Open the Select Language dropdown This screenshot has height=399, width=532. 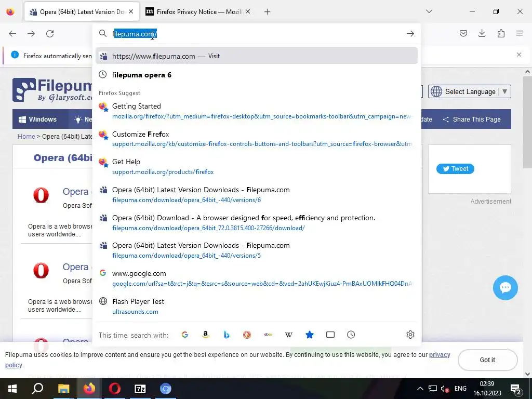pyautogui.click(x=470, y=91)
